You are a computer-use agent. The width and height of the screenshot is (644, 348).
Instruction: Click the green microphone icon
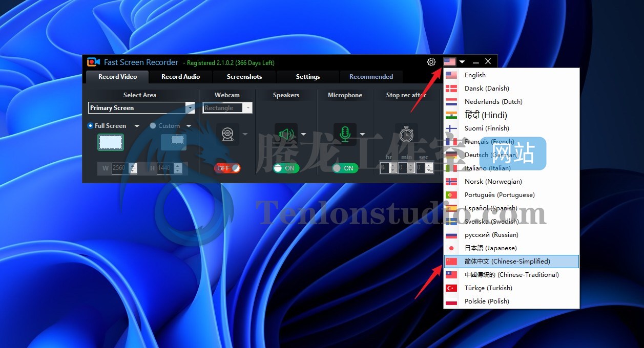(345, 134)
